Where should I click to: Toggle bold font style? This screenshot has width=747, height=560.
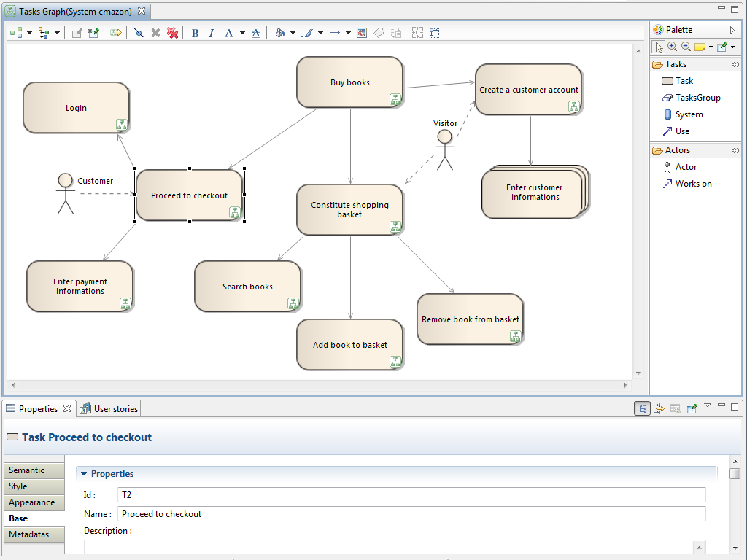click(195, 33)
